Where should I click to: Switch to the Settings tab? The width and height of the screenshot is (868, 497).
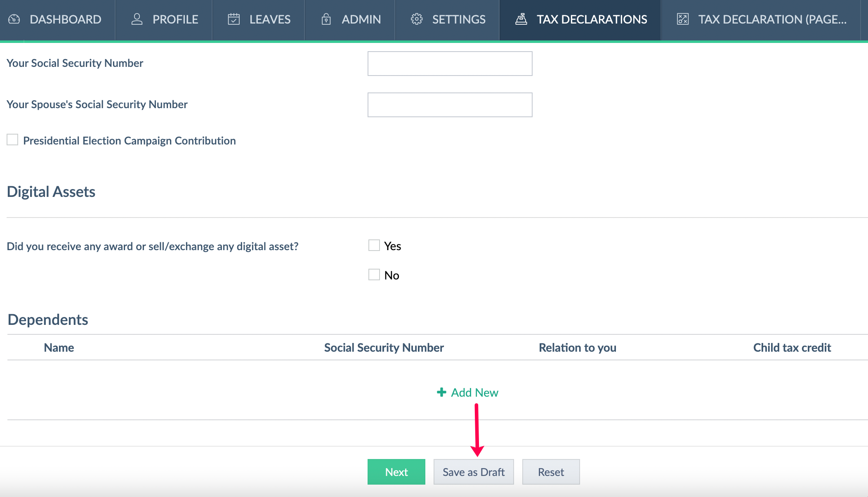click(x=458, y=19)
